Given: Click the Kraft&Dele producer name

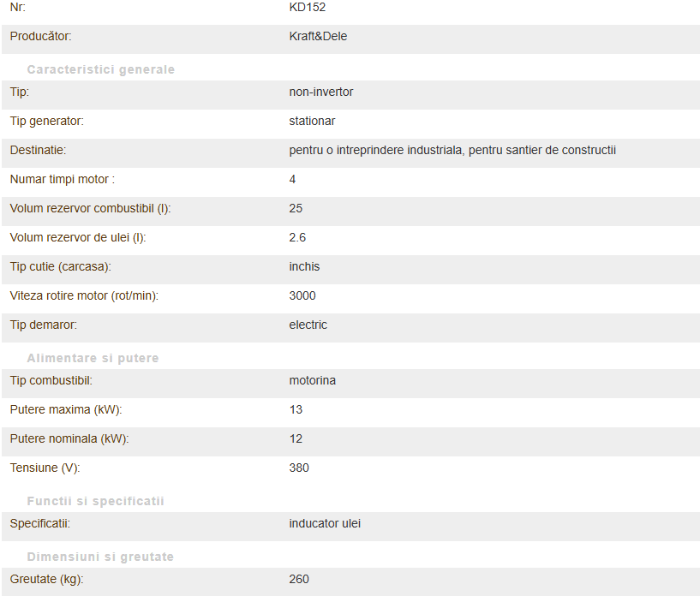Looking at the screenshot, I should 318,36.
